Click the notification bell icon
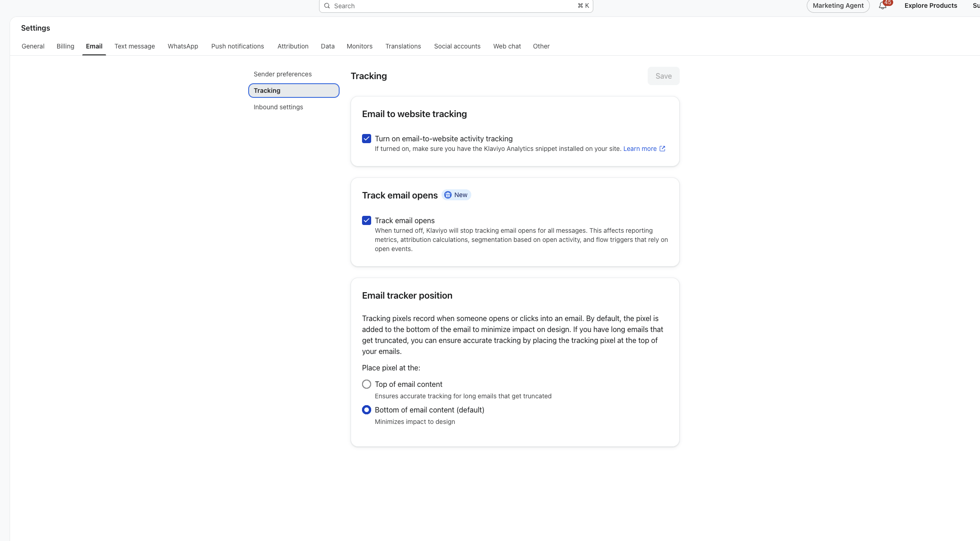 point(883,5)
